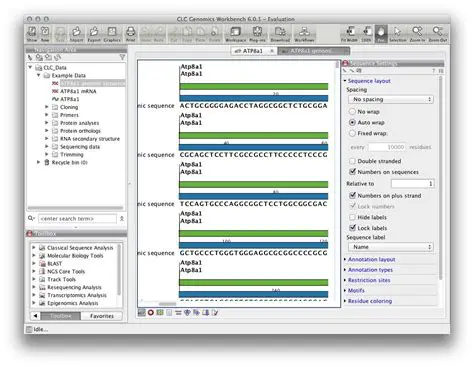Image resolution: width=474 pixels, height=367 pixels.
Task: Activate the Pan tool
Action: [381, 34]
